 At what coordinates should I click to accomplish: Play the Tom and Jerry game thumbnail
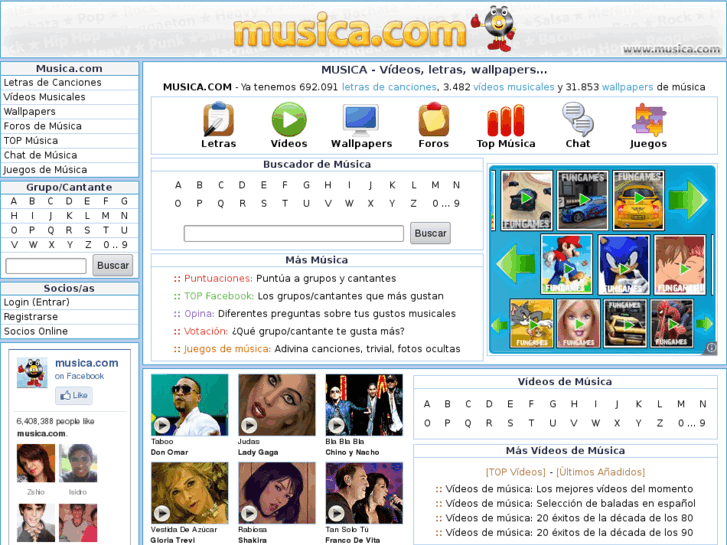coord(532,323)
